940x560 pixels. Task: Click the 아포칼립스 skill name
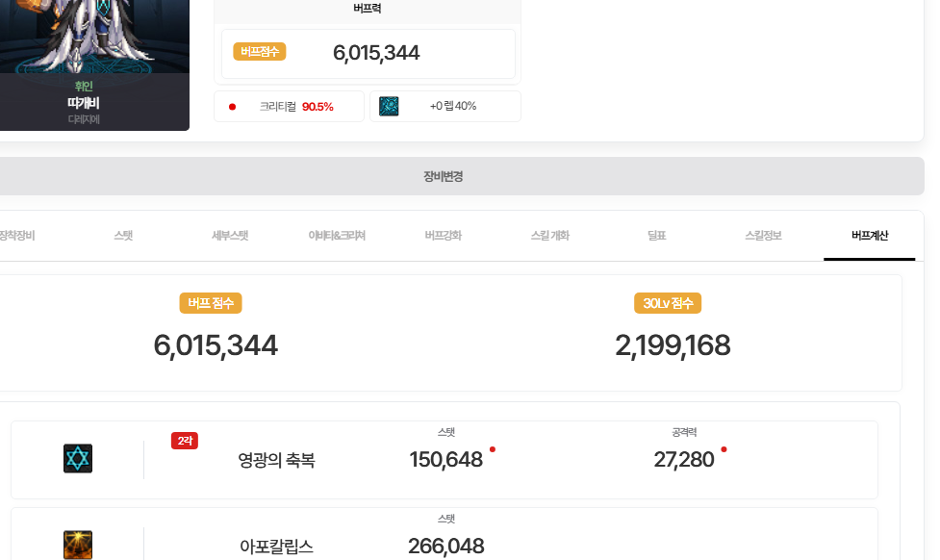tap(276, 547)
